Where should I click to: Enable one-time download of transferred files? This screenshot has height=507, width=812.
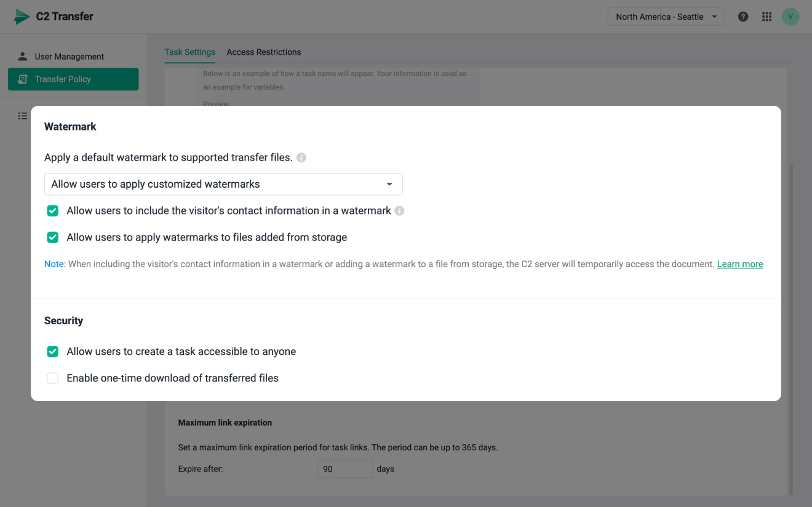(52, 378)
